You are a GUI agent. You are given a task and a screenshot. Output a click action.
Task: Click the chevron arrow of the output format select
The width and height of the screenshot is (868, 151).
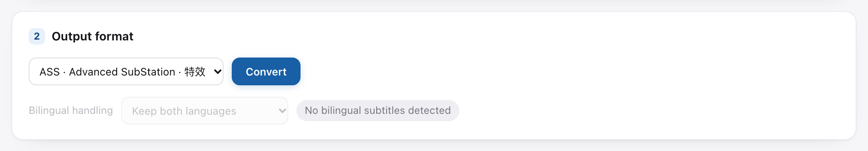coord(217,72)
